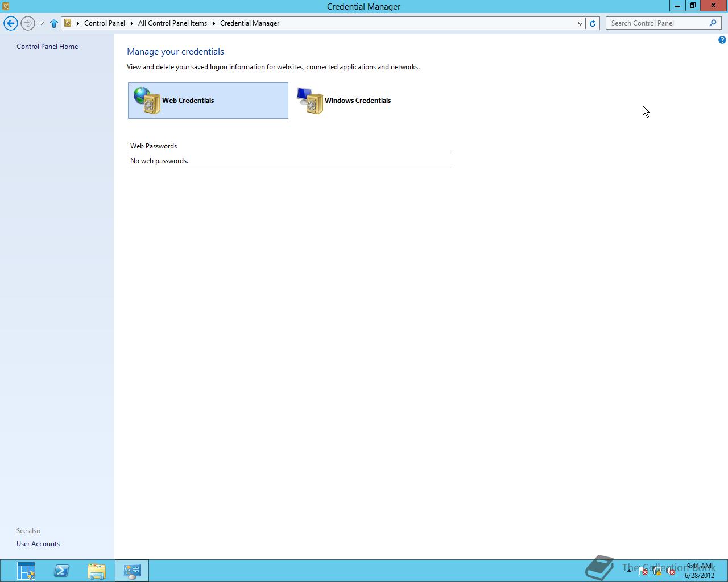Open recent locations dropdown arrow
This screenshot has height=582, width=728.
coord(41,23)
